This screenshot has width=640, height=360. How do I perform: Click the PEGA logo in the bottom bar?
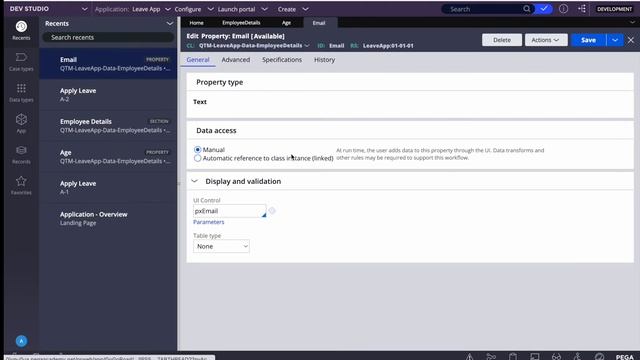coord(624,357)
